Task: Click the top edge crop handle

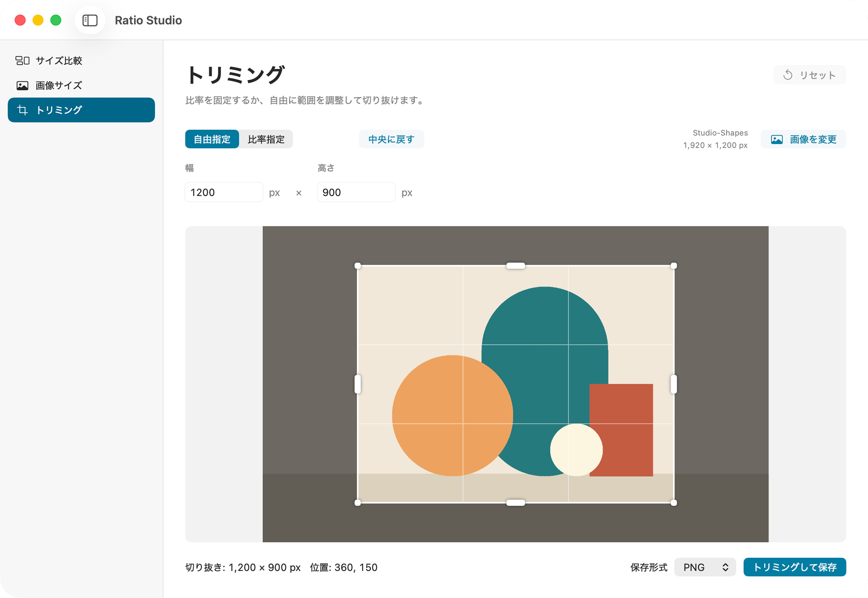Action: click(516, 266)
